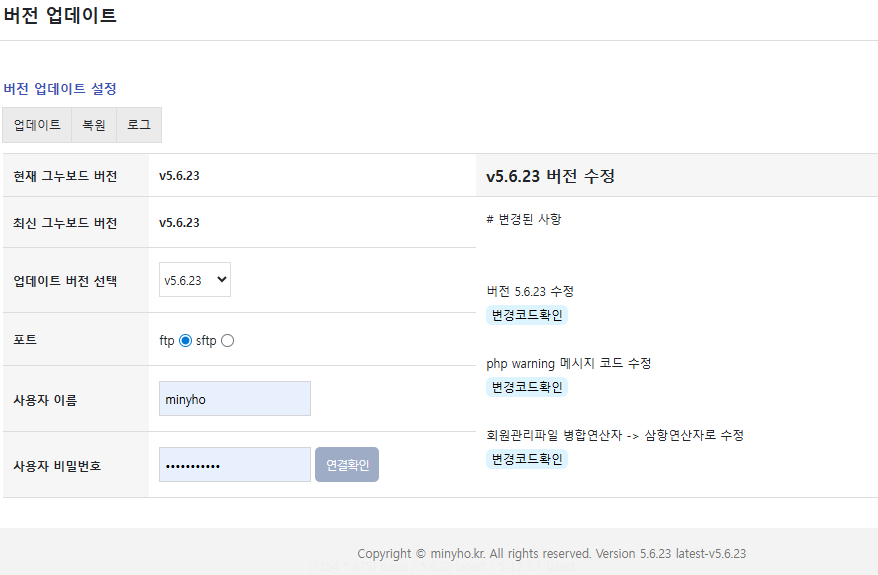Click 변경코드확인 under 버전 5.6.23 수정
The height and width of the screenshot is (575, 878).
526,315
